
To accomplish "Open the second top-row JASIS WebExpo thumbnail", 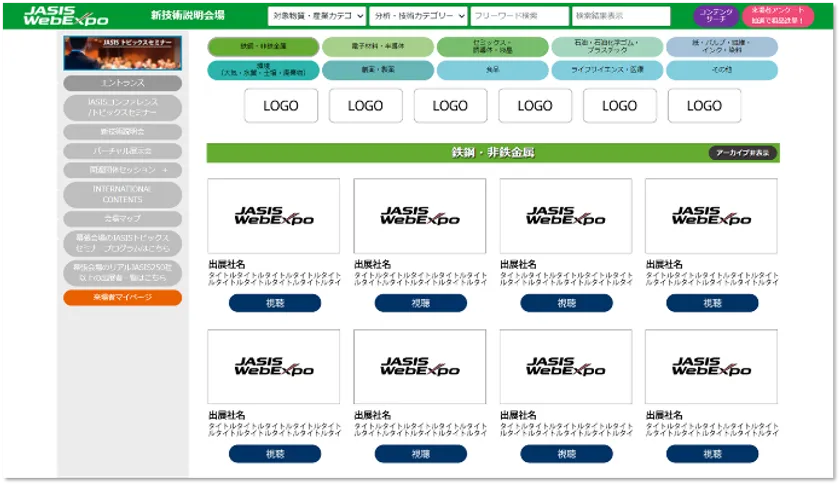I will 419,216.
